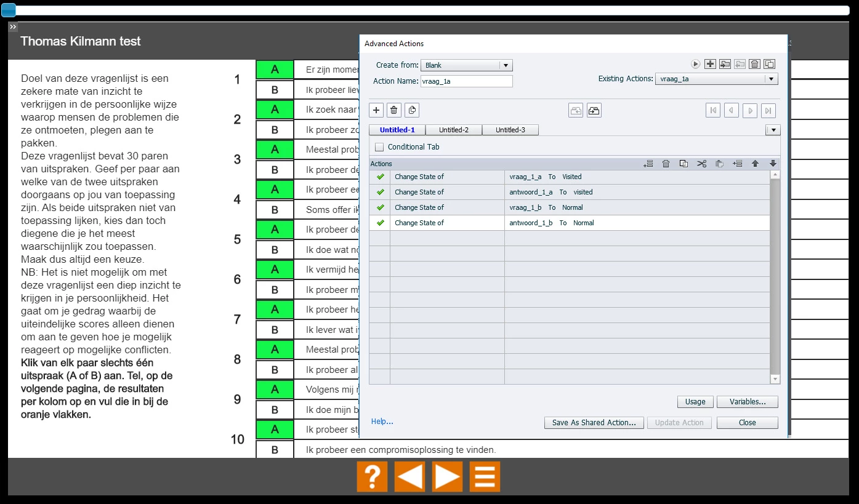Click green checkmark in the antwoord_1_b row
The height and width of the screenshot is (504, 859).
[x=380, y=223]
